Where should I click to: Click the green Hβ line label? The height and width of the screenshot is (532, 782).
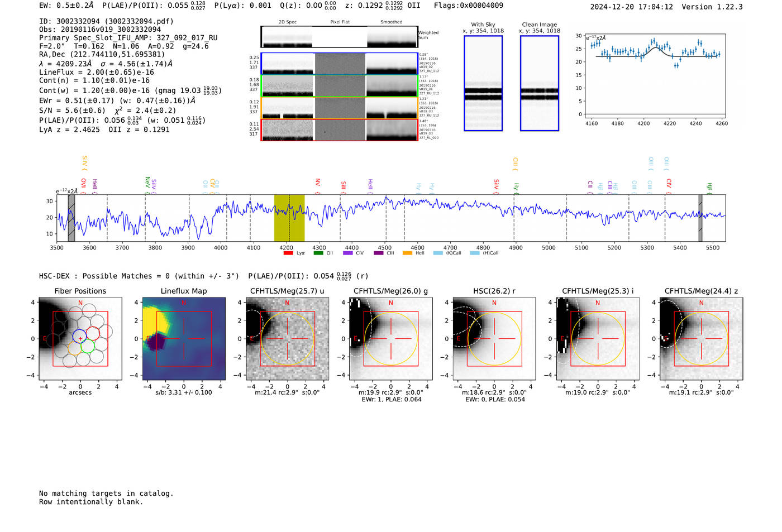709,187
